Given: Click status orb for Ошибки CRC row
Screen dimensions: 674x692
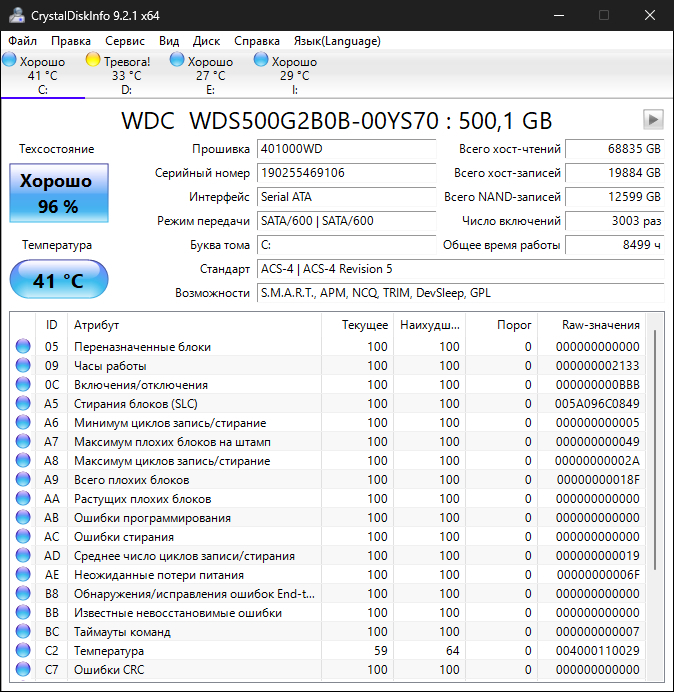Looking at the screenshot, I should point(23,670).
